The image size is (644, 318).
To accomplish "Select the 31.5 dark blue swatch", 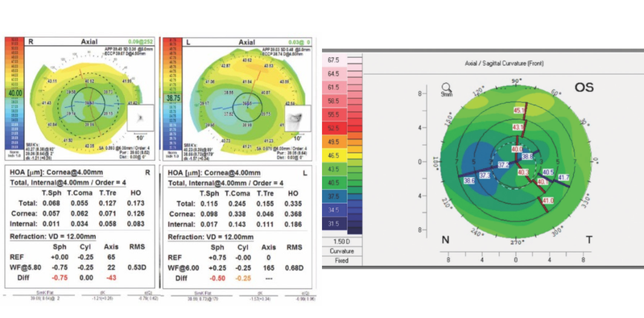I will [x=333, y=224].
